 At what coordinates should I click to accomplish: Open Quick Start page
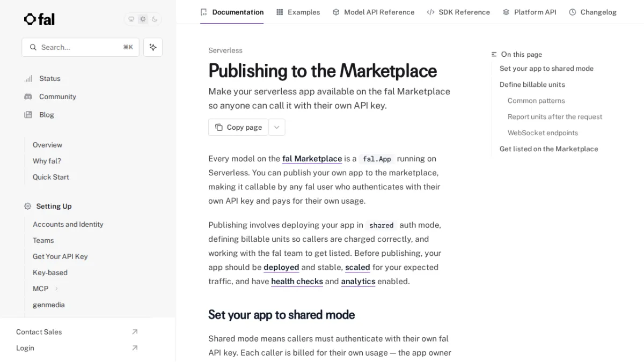50,177
